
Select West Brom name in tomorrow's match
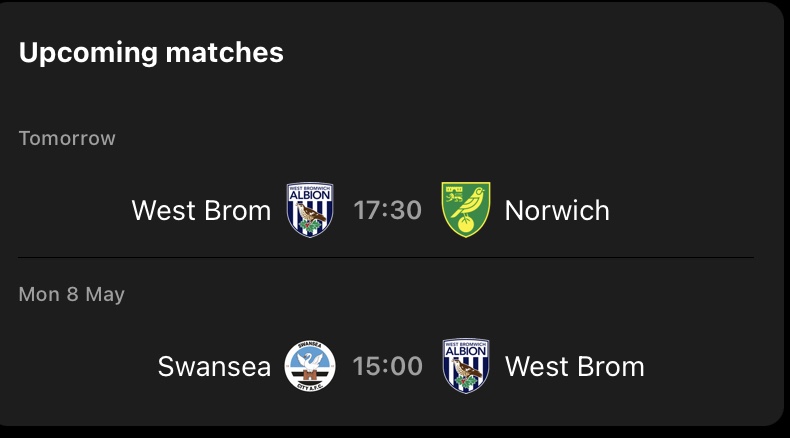[x=201, y=211]
